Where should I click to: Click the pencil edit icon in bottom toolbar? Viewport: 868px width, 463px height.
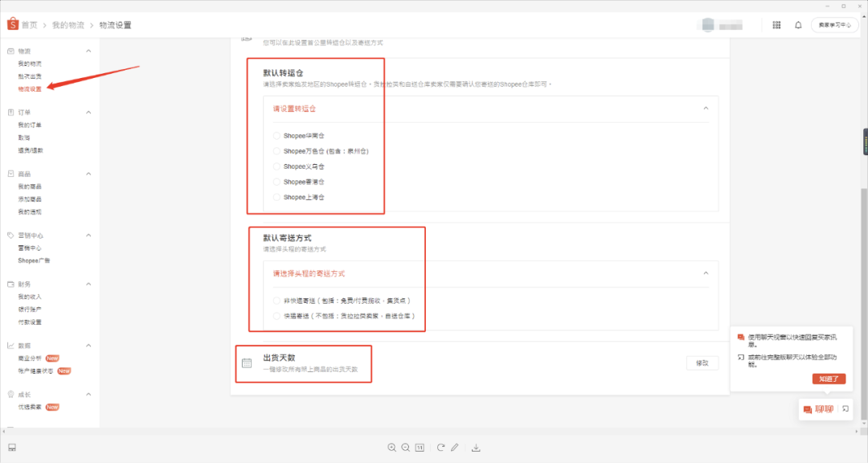click(456, 448)
